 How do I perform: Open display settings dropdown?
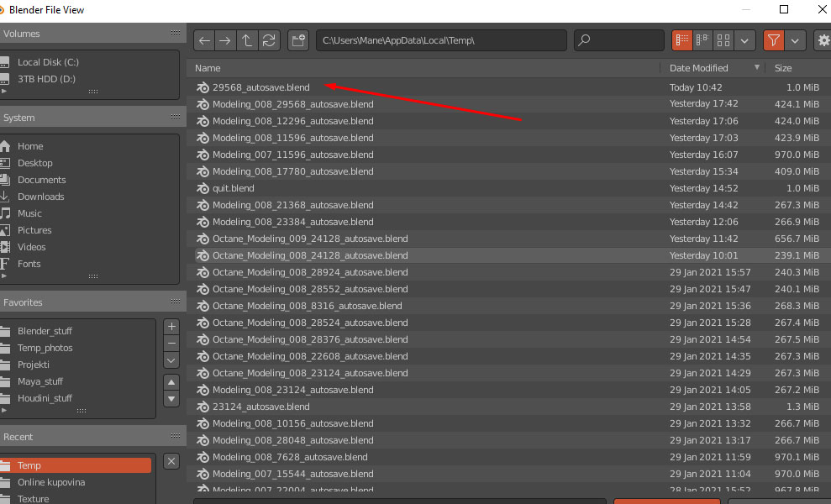pos(744,40)
